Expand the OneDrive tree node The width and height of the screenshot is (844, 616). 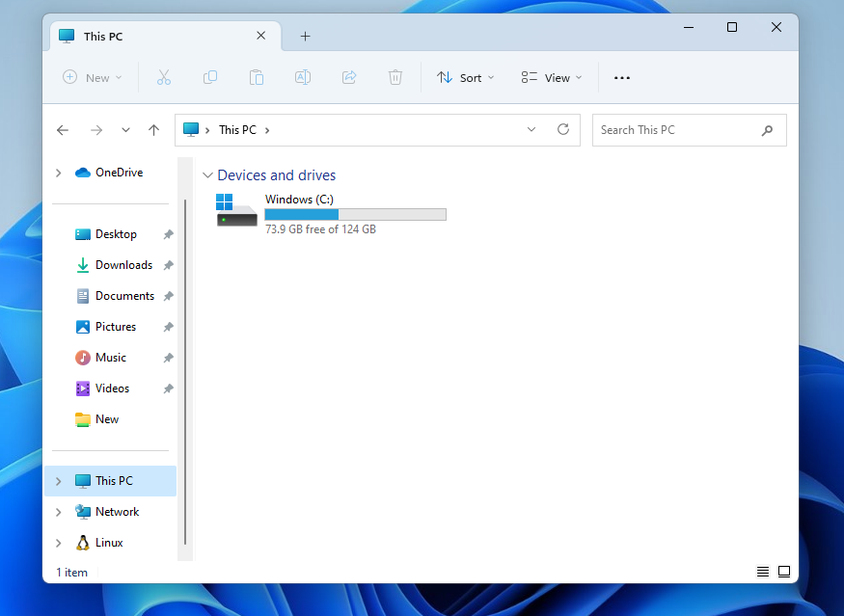59,173
